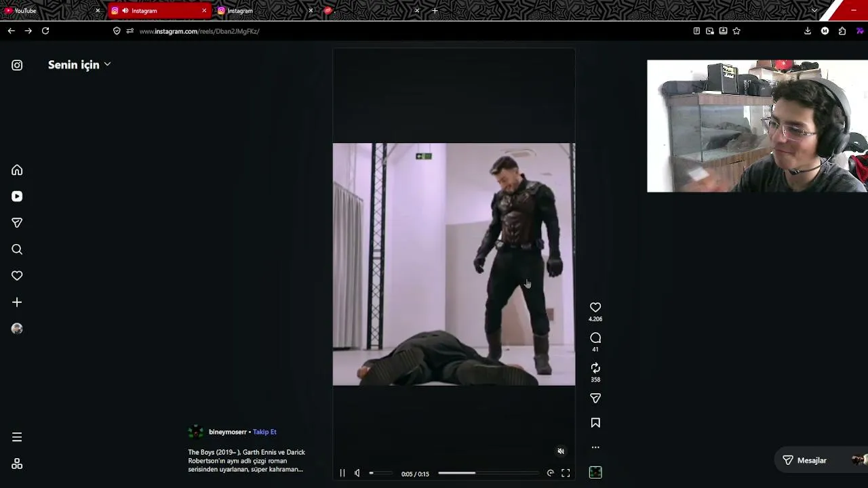This screenshot has width=868, height=488.
Task: Open the reel's audio thumbnail
Action: [595, 472]
